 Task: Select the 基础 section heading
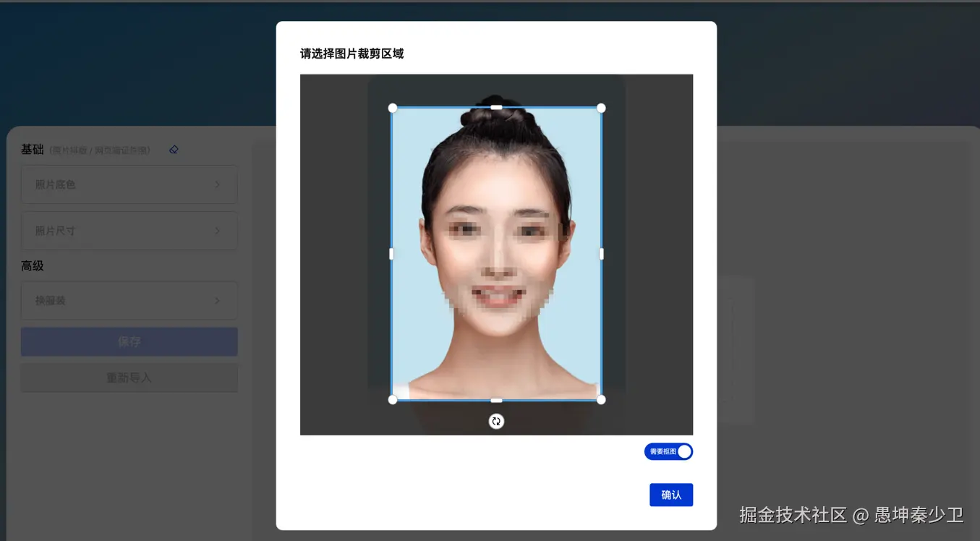(x=33, y=150)
